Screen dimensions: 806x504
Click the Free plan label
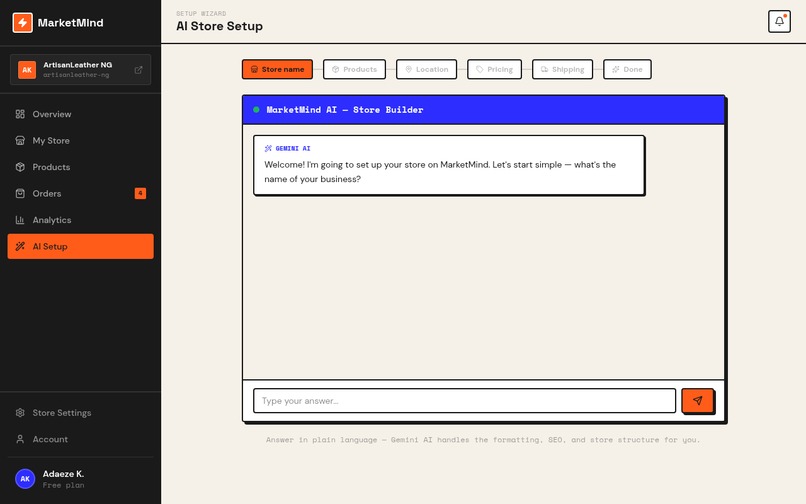[63, 485]
